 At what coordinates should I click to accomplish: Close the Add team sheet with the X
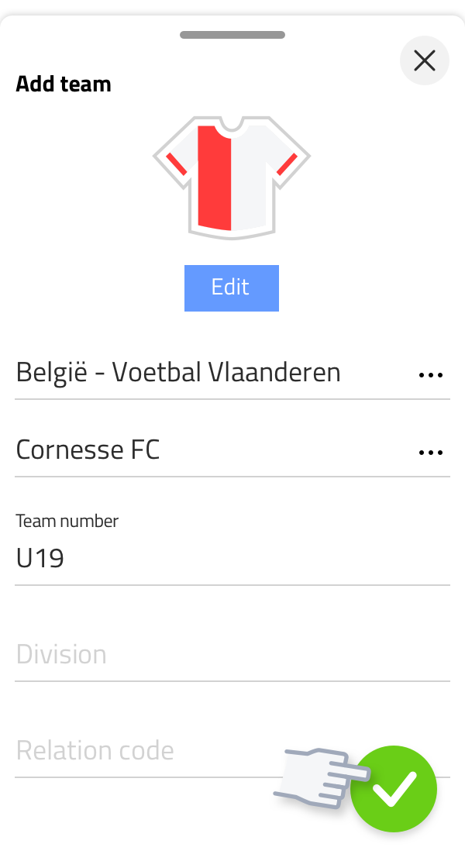(x=425, y=60)
